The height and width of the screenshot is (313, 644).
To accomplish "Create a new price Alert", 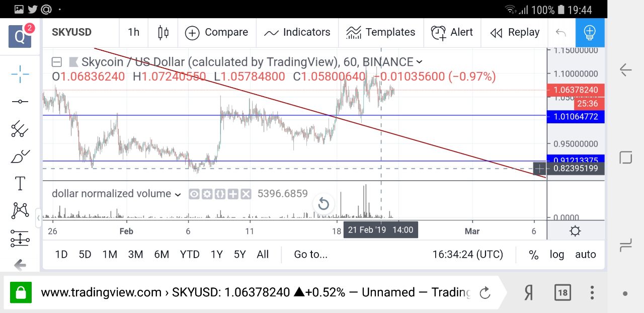I will (x=452, y=33).
